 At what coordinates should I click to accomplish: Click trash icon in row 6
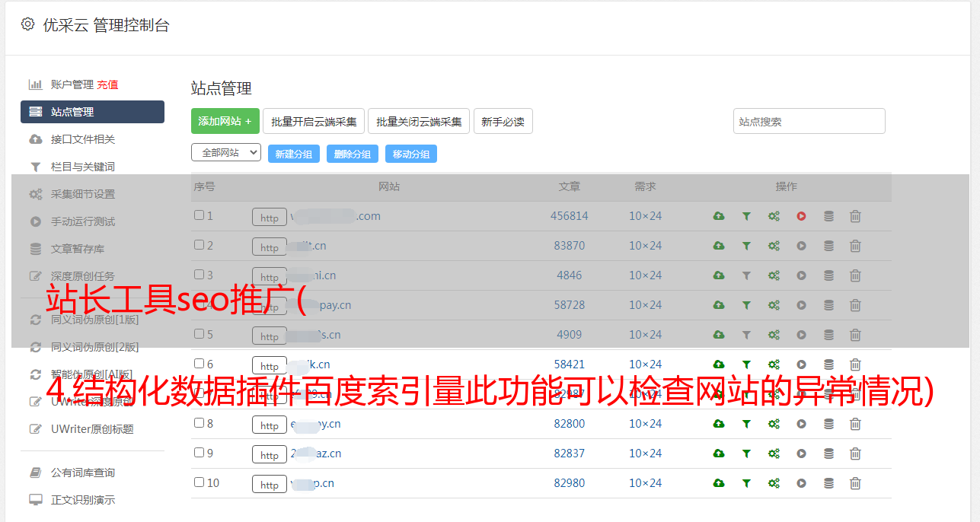click(x=855, y=364)
